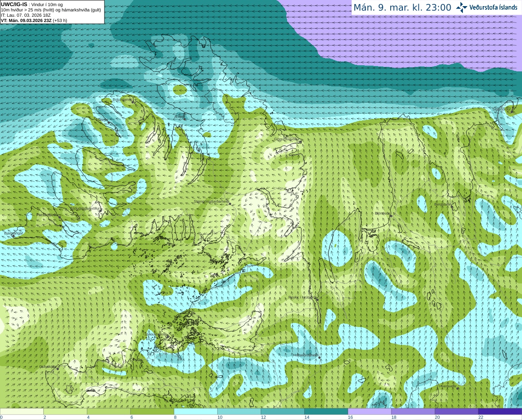Select the 0–2 m/s pale legend swatch
522x420 pixels.
[22, 411]
